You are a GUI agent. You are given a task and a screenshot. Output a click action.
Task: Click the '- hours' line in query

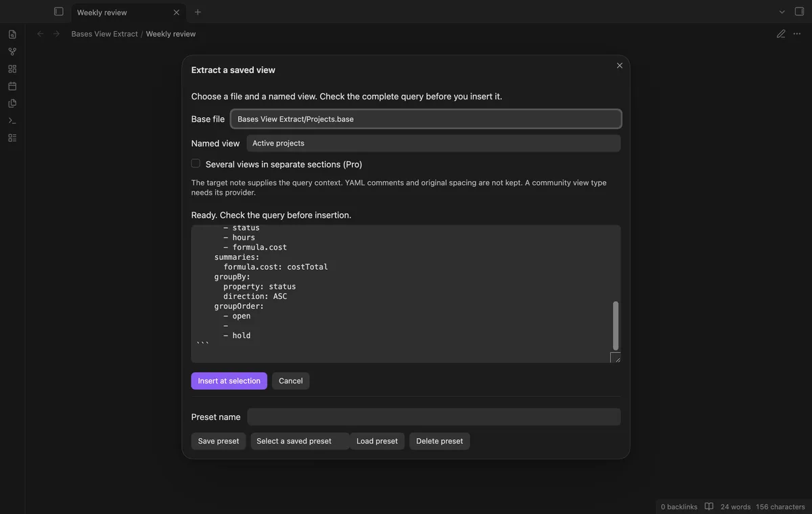239,237
